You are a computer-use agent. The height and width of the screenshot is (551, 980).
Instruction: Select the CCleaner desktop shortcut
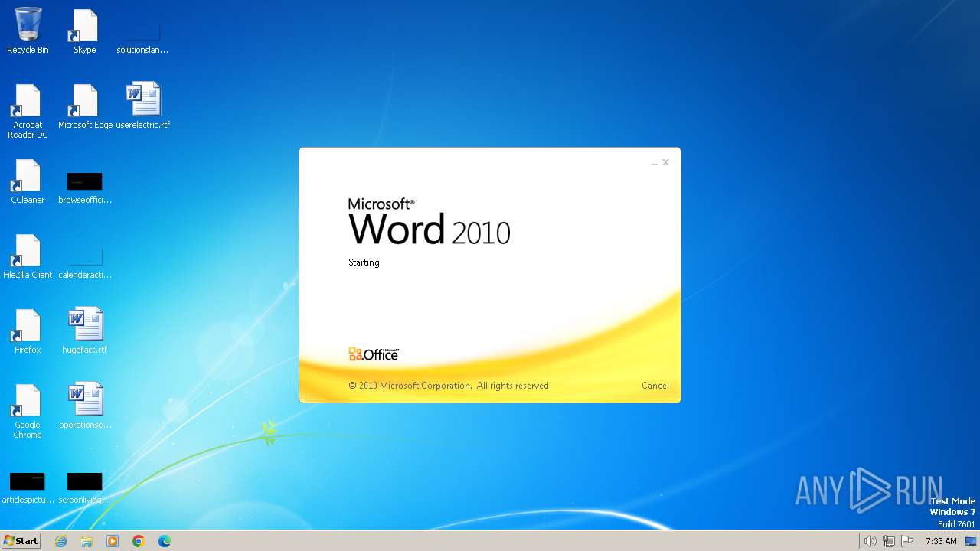28,181
